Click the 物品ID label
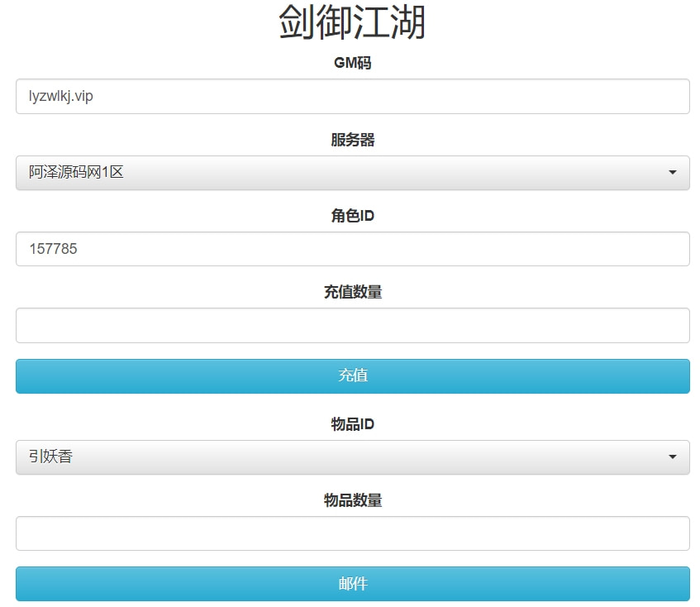Viewport: 700px width, 607px height. point(352,424)
